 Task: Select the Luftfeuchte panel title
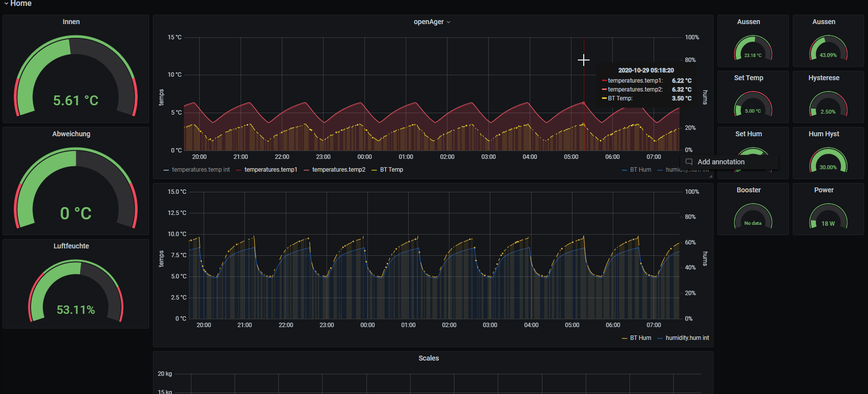point(71,246)
